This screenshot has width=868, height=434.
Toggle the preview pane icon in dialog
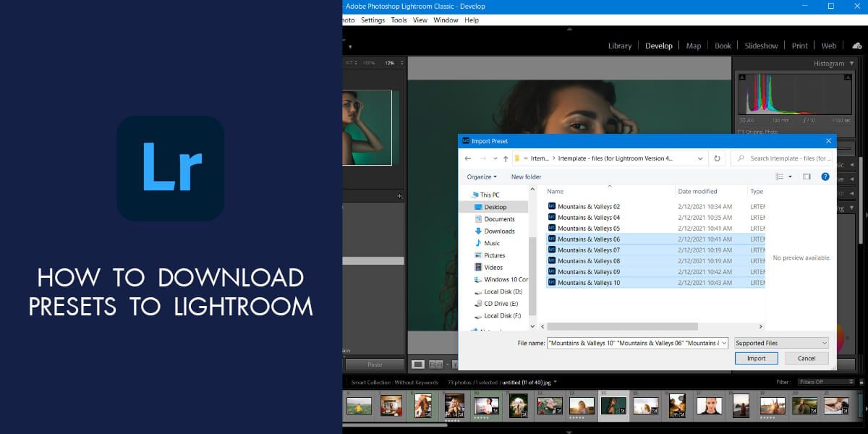(807, 176)
